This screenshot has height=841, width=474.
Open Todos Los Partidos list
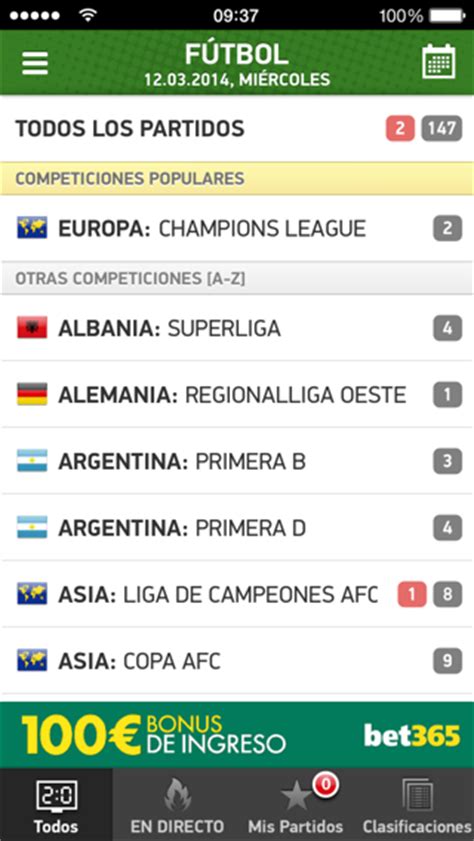[x=237, y=129]
